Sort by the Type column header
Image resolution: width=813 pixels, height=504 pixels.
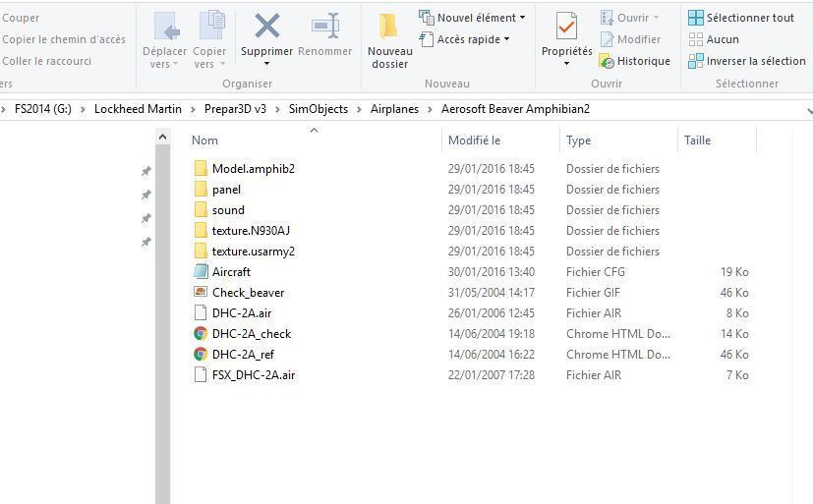[579, 140]
